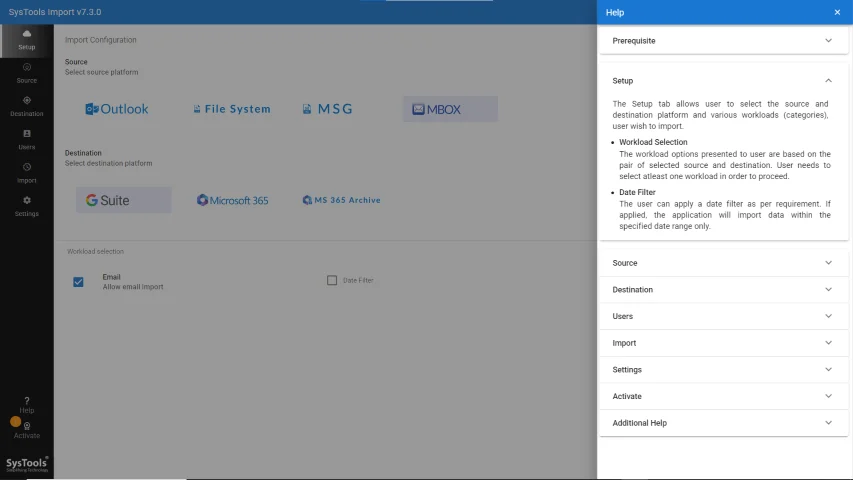Select G Suite as destination platform

(x=123, y=200)
